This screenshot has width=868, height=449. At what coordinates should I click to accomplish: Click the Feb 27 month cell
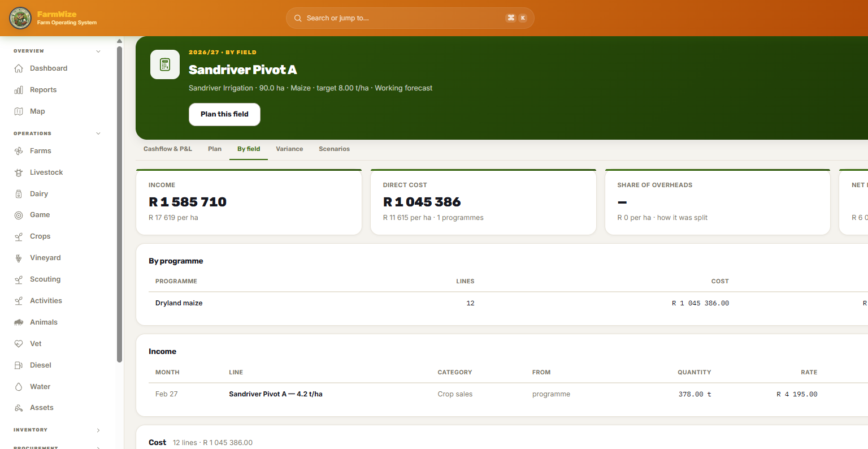(167, 394)
